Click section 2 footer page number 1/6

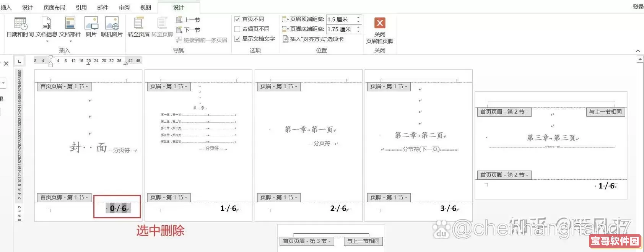tap(607, 186)
